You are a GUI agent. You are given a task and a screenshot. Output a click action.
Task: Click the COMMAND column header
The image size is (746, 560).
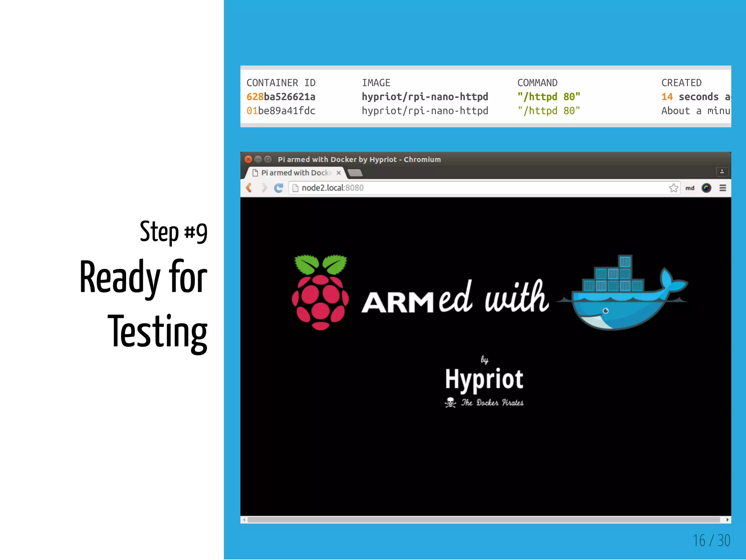[x=537, y=83]
